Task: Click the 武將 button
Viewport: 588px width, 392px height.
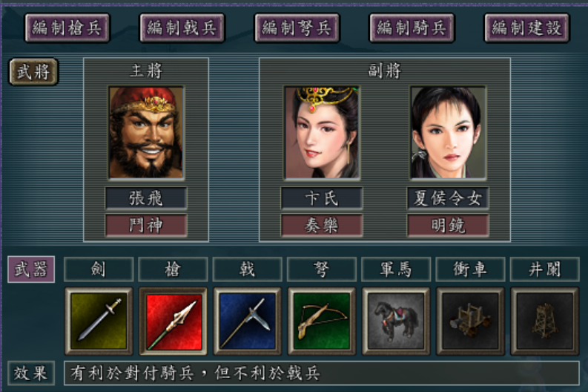Action: click(34, 72)
